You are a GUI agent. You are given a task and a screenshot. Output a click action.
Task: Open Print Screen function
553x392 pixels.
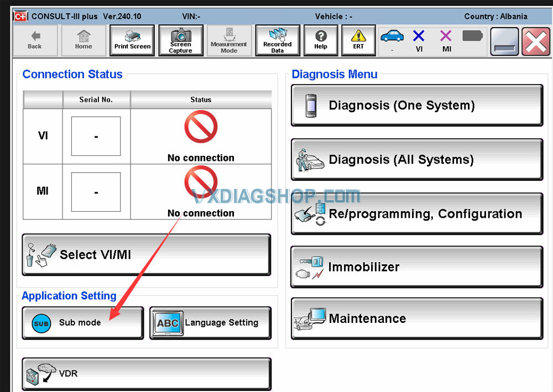(x=132, y=40)
